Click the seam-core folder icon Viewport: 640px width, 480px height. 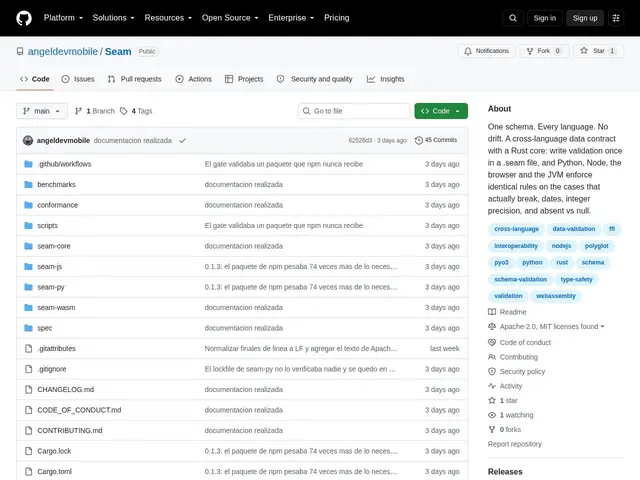click(x=28, y=246)
